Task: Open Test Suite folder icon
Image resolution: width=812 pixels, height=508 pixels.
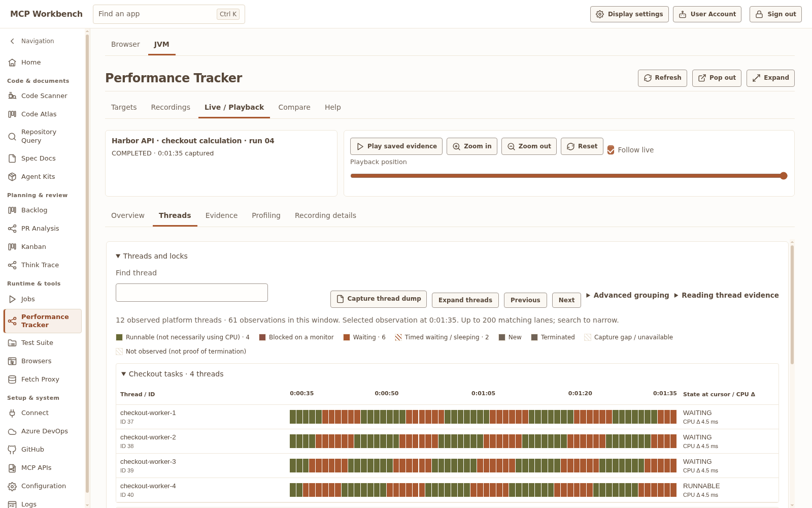Action: click(12, 343)
